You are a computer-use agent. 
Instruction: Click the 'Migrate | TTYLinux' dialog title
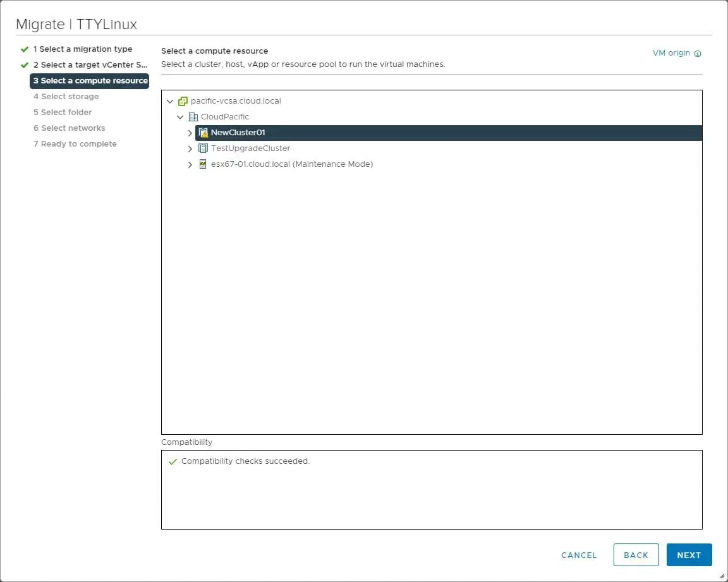point(76,24)
